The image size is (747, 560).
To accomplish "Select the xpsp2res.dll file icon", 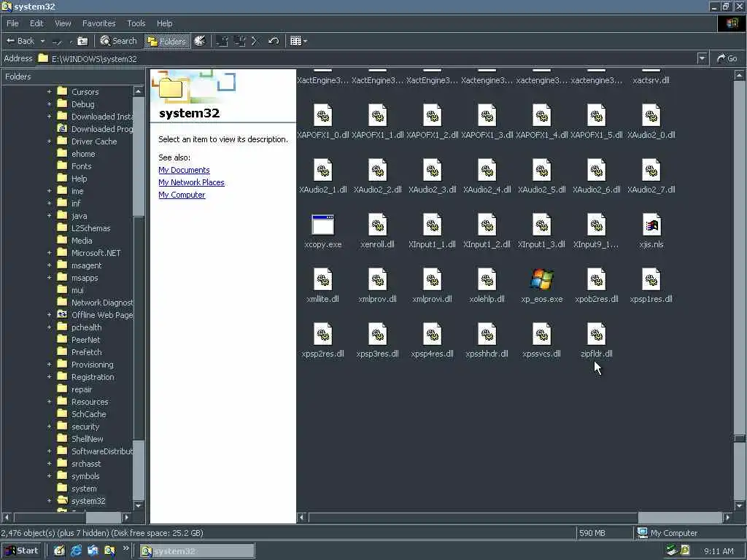I will pos(323,334).
